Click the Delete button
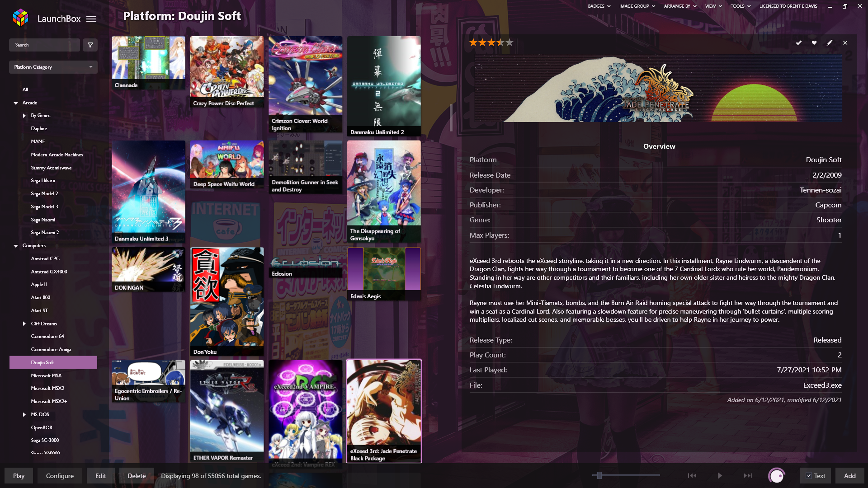Viewport: 868px width, 488px height. click(x=137, y=476)
